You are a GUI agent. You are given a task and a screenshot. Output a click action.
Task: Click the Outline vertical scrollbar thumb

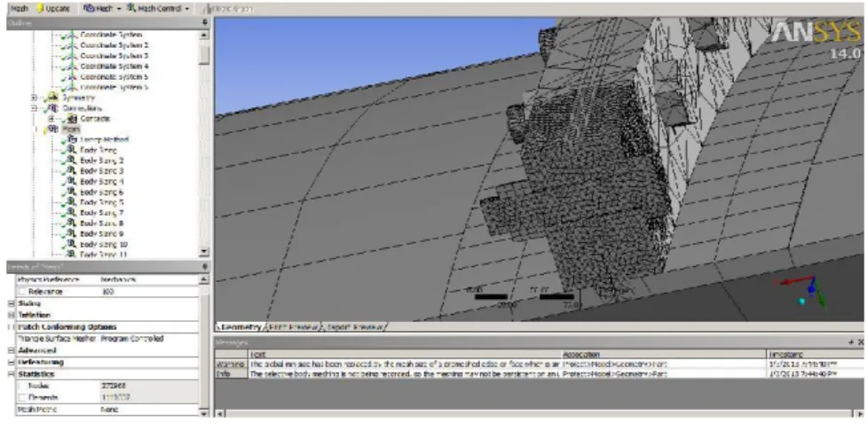pos(204,54)
